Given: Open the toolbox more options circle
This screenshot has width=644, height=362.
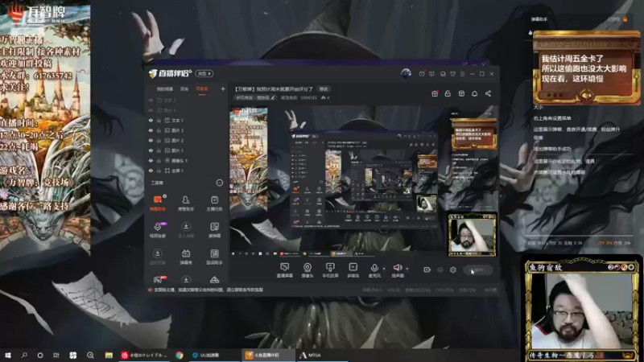Looking at the screenshot, I should pos(219,183).
